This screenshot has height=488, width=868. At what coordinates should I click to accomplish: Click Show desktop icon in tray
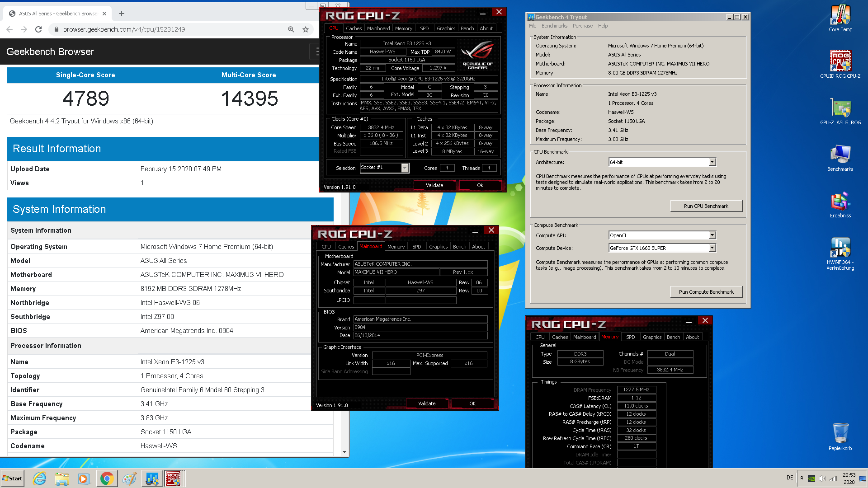(863, 479)
